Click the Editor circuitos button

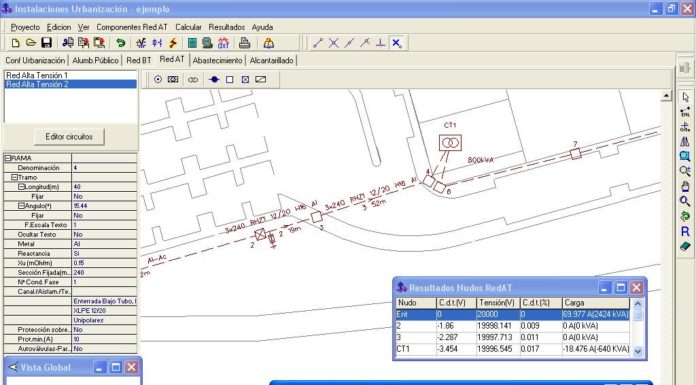point(69,137)
